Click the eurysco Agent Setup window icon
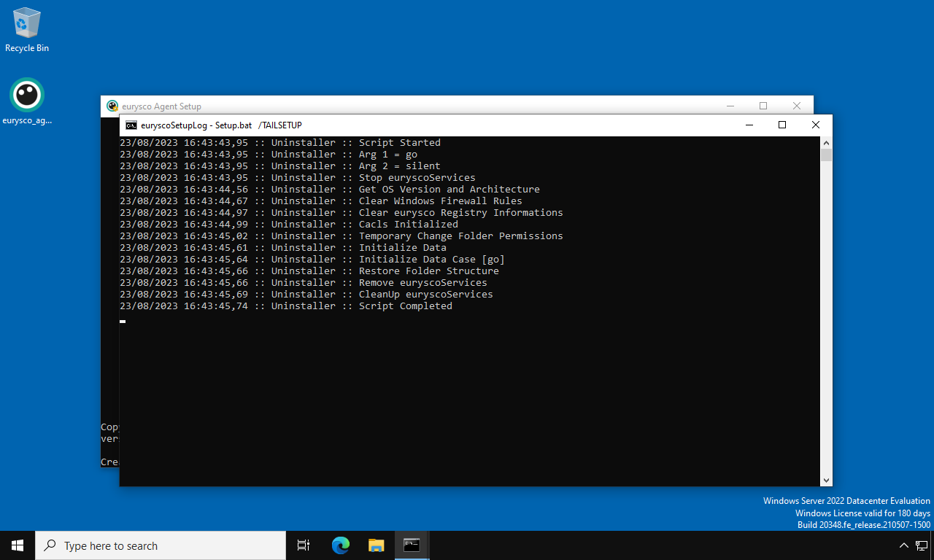 click(112, 106)
